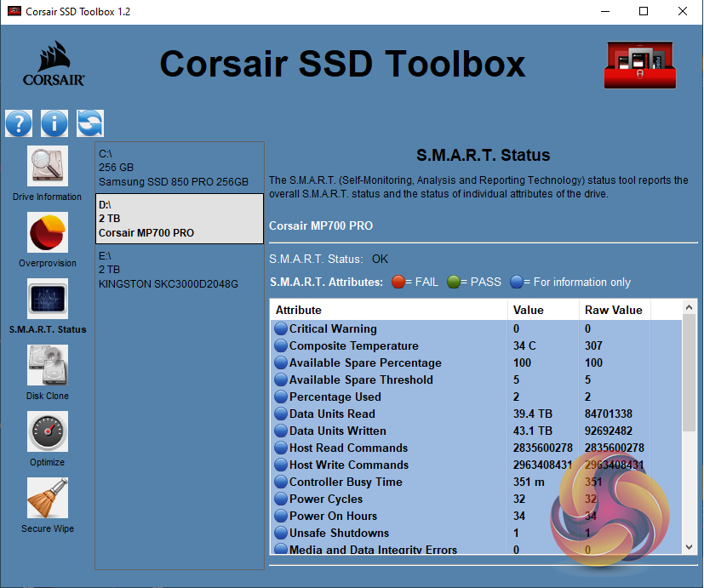The width and height of the screenshot is (704, 588).
Task: Open the Disk Clone tool
Action: pyautogui.click(x=48, y=366)
